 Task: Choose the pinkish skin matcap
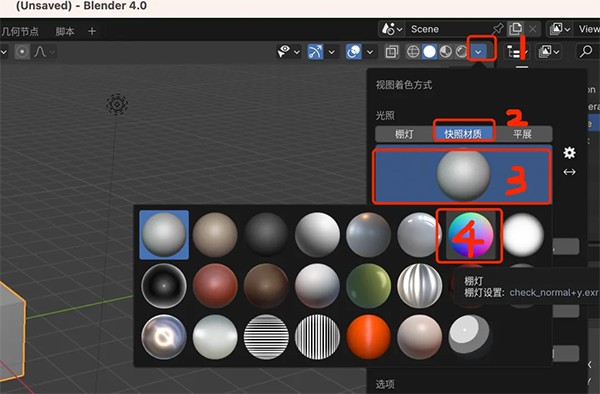point(420,337)
